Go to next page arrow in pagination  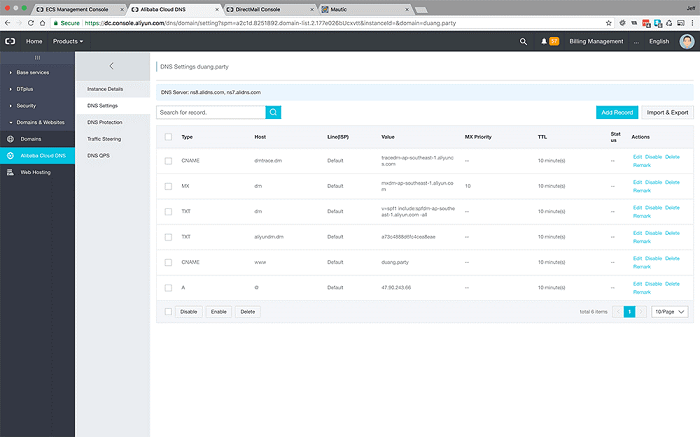[x=641, y=312]
